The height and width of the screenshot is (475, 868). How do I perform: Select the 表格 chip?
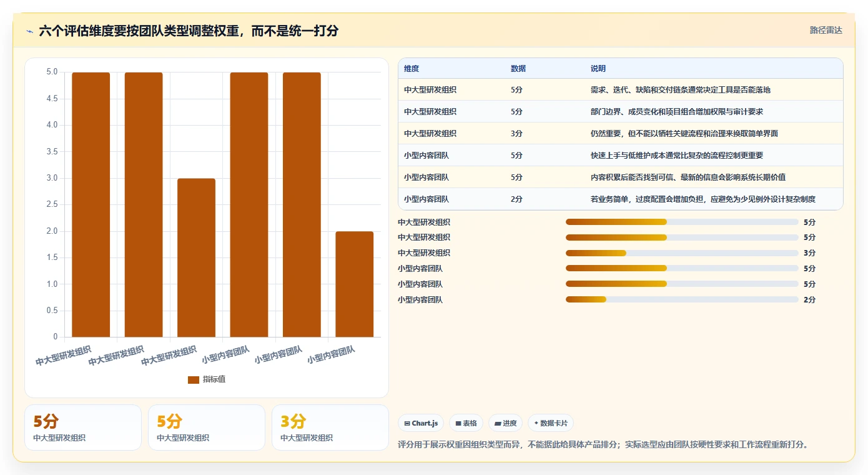pyautogui.click(x=466, y=423)
